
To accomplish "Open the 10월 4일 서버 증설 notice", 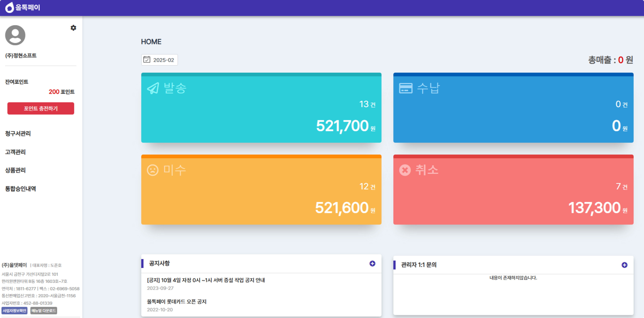I will [206, 280].
